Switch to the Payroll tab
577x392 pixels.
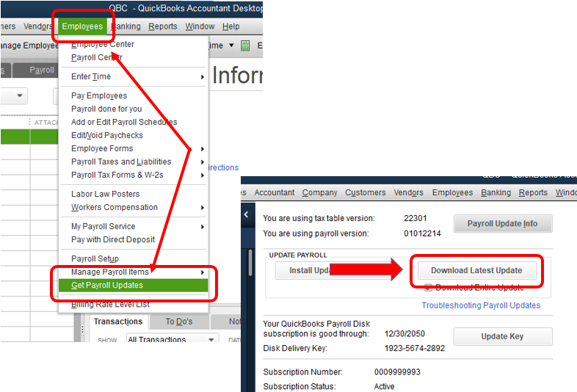tap(36, 70)
